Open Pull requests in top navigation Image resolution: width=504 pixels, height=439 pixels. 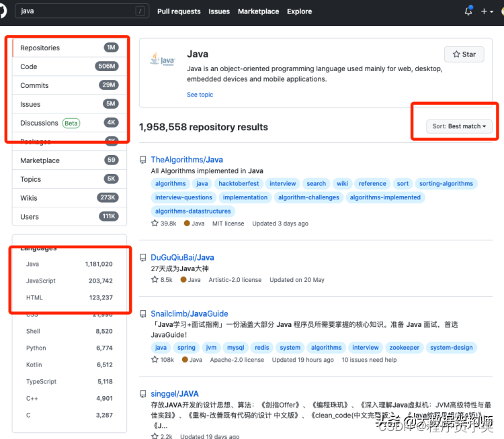179,11
